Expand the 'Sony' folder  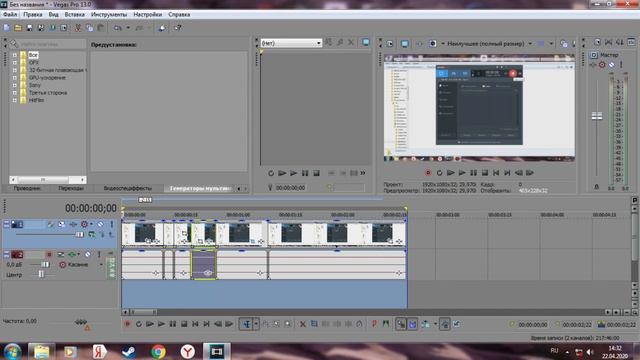tap(15, 85)
